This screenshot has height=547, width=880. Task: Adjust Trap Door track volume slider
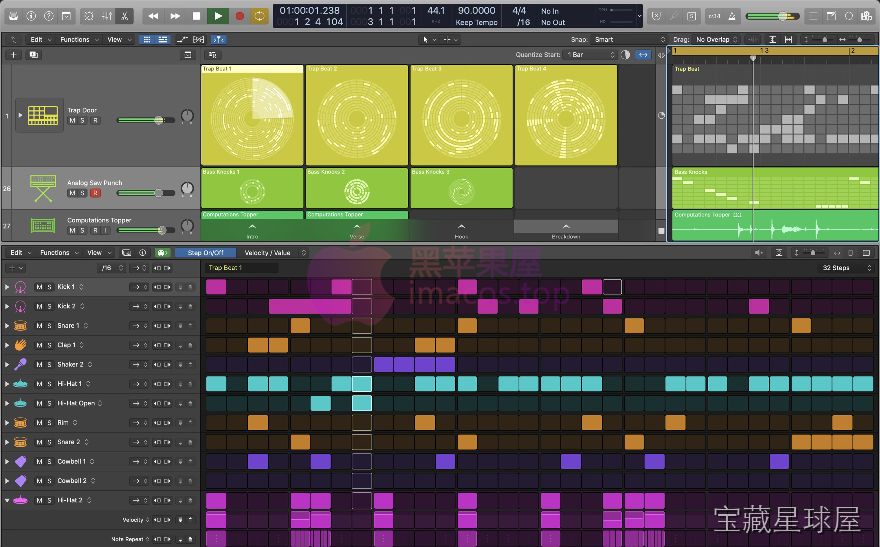point(146,120)
